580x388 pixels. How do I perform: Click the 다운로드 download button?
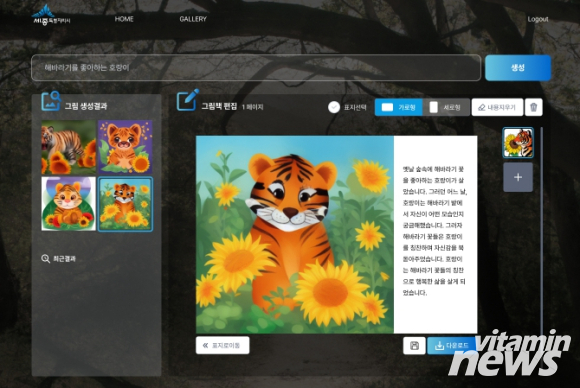(x=452, y=345)
